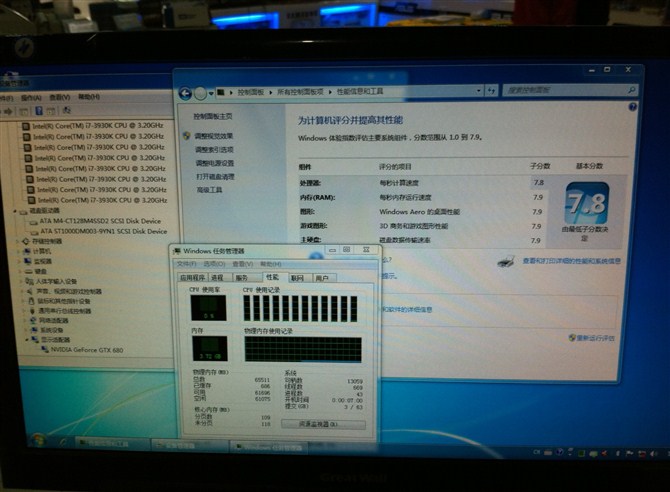Select the 存储控制器 storage controller icon
This screenshot has width=670, height=492.
click(26, 241)
